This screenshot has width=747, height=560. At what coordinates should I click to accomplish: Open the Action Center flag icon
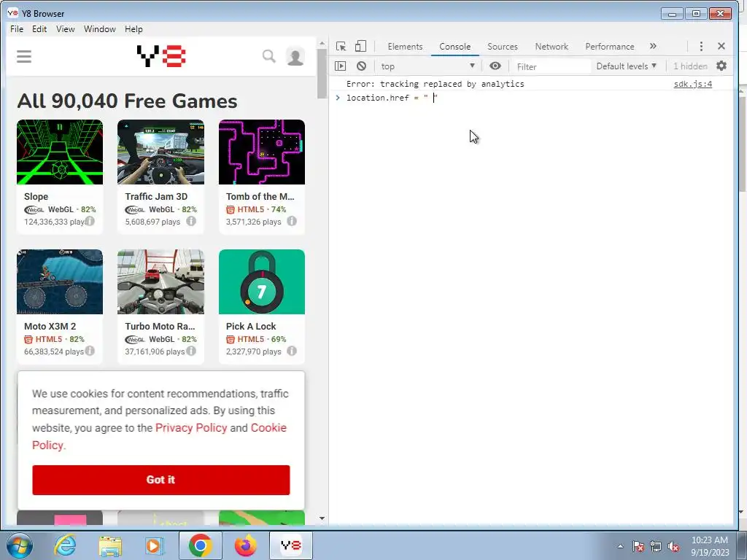pos(638,546)
